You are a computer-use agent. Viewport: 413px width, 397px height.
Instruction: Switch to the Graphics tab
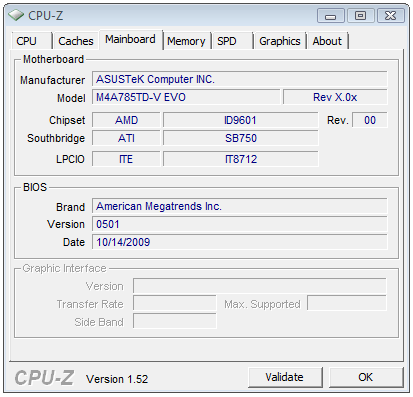(x=280, y=41)
